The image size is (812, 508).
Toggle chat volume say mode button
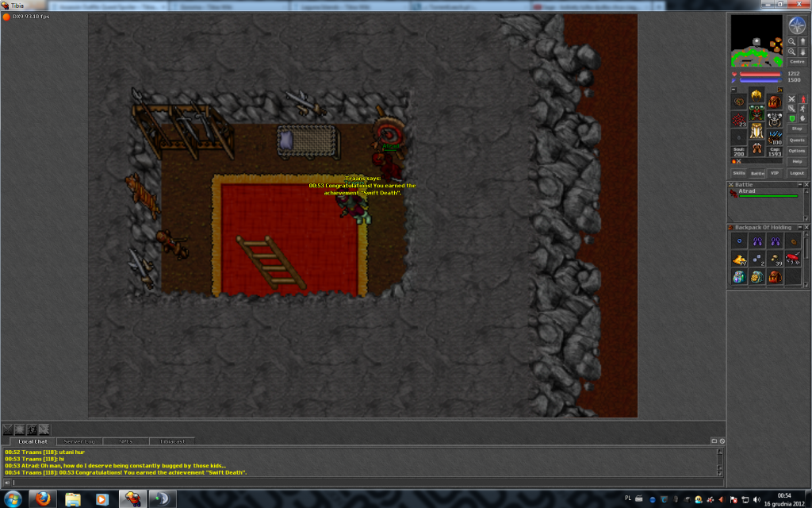(x=6, y=483)
